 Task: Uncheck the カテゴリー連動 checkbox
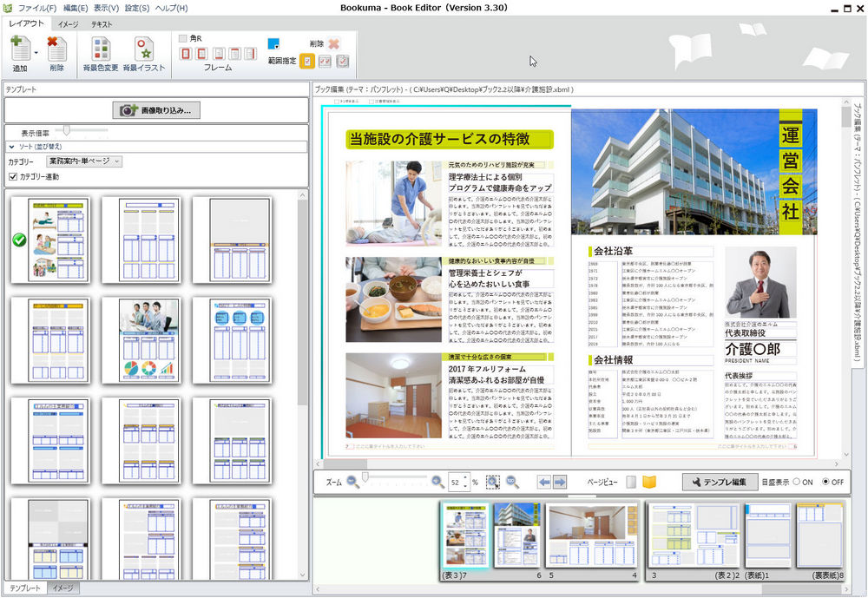click(12, 177)
